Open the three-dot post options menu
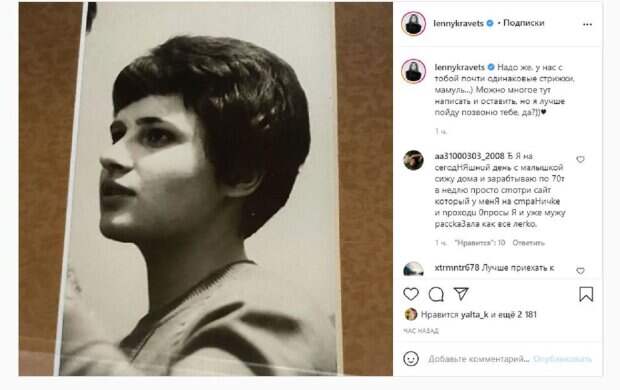The width and height of the screenshot is (620, 390). pos(587,25)
